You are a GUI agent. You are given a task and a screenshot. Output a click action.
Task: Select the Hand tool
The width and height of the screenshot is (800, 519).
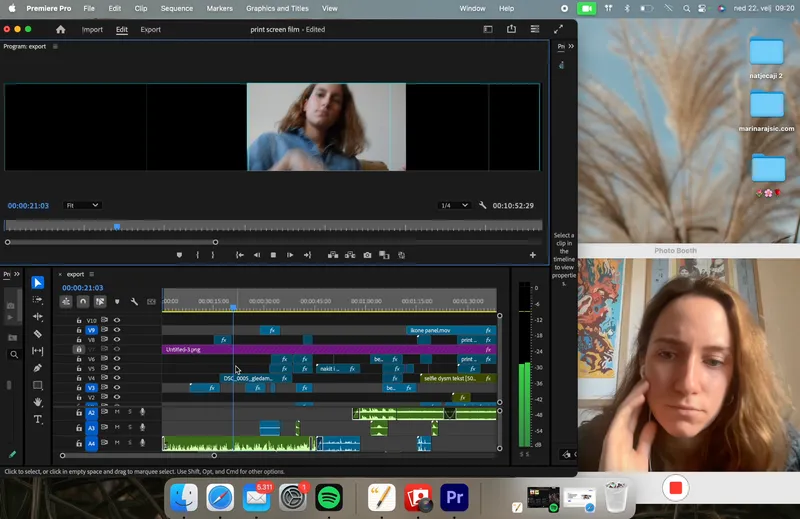tap(37, 402)
